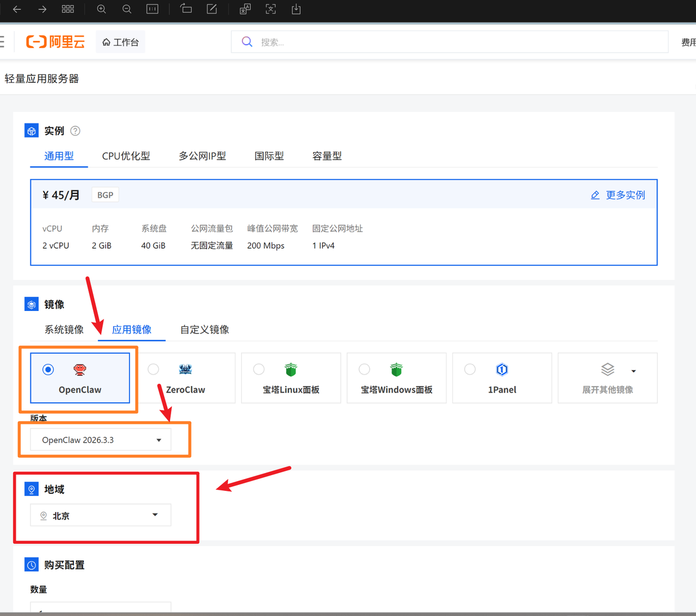Click the 2 vCPU value

click(x=56, y=246)
